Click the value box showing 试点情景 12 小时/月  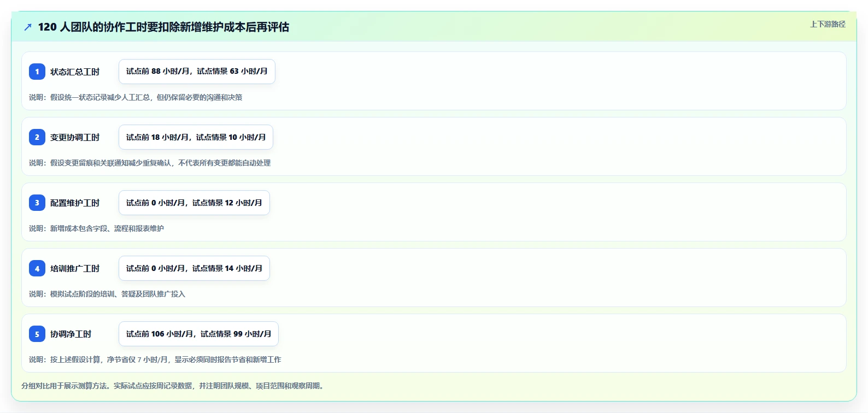(194, 203)
